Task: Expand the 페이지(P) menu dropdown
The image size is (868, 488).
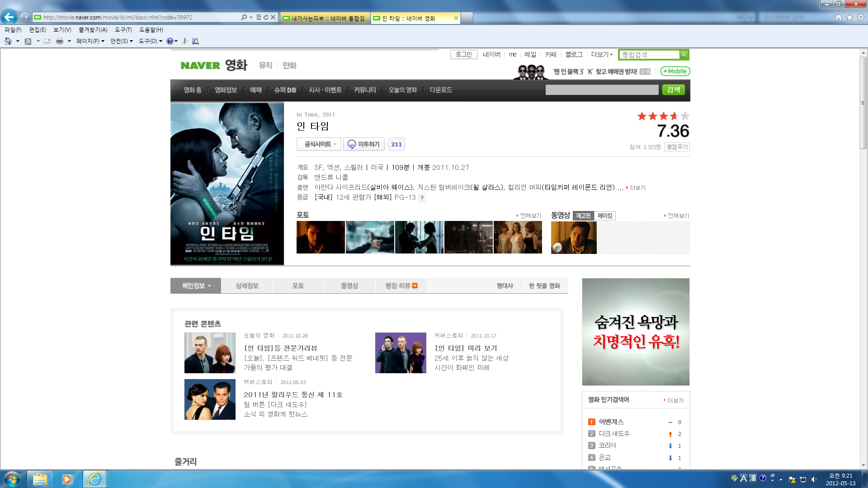Action: tap(90, 41)
